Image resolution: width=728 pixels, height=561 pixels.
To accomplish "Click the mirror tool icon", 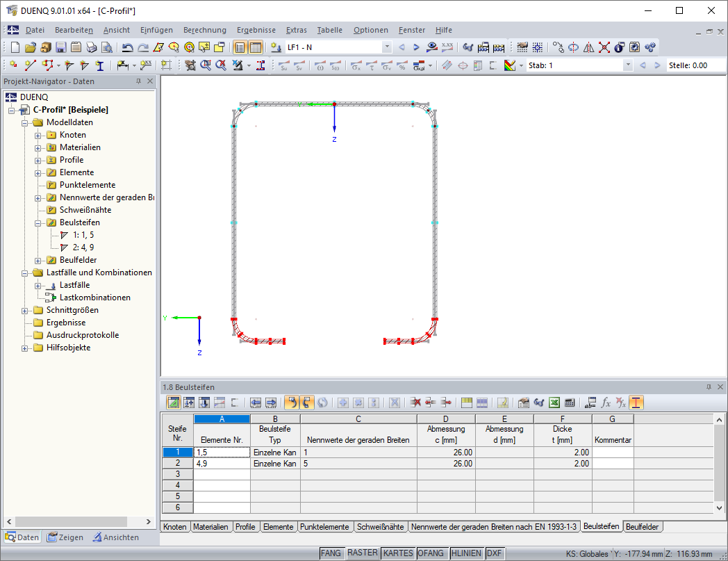I will [x=588, y=47].
